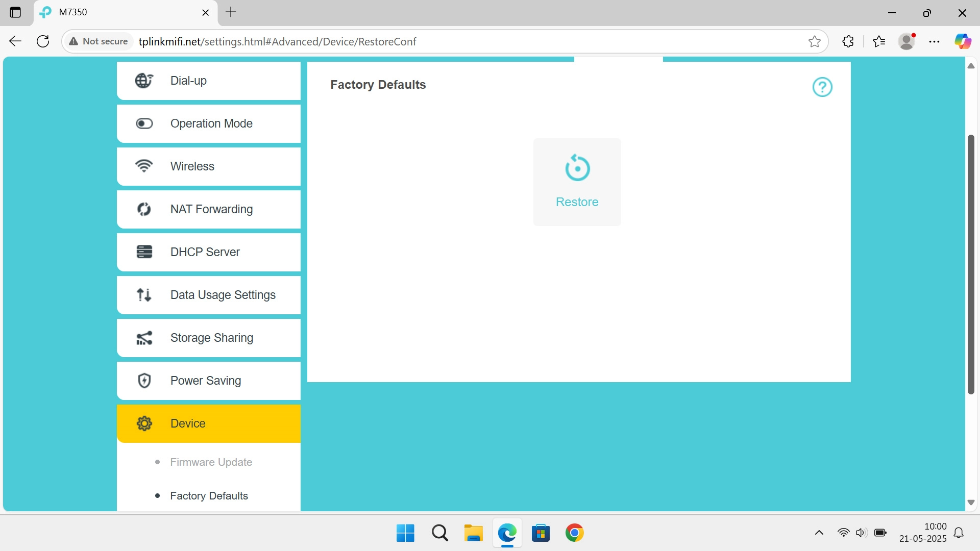The width and height of the screenshot is (980, 551).
Task: Add this page to favorites star
Action: pos(814,41)
